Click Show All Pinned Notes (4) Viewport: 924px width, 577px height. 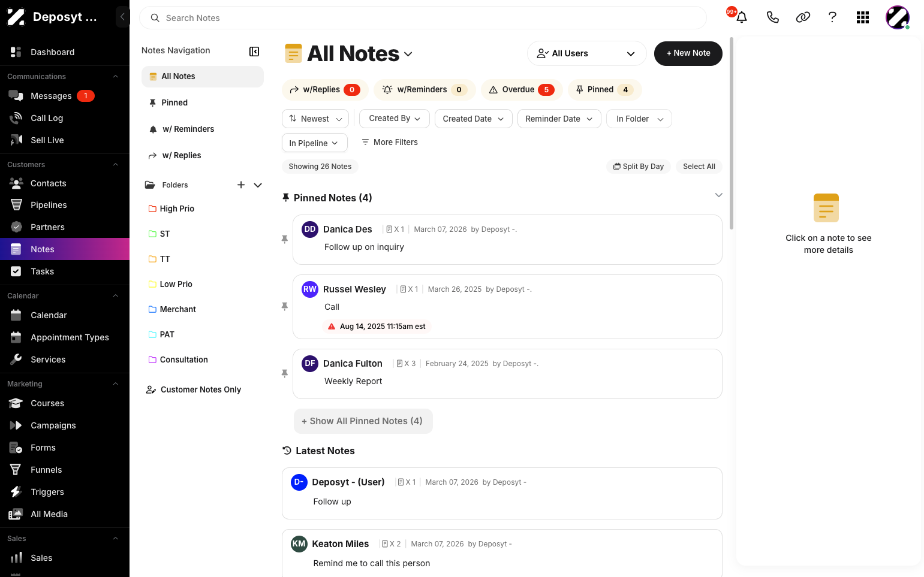(x=363, y=421)
